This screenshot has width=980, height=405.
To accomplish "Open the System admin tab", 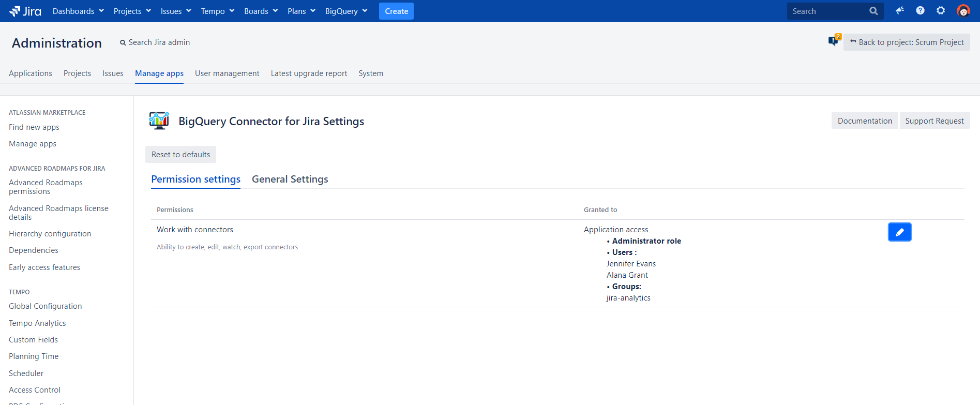I will 371,73.
